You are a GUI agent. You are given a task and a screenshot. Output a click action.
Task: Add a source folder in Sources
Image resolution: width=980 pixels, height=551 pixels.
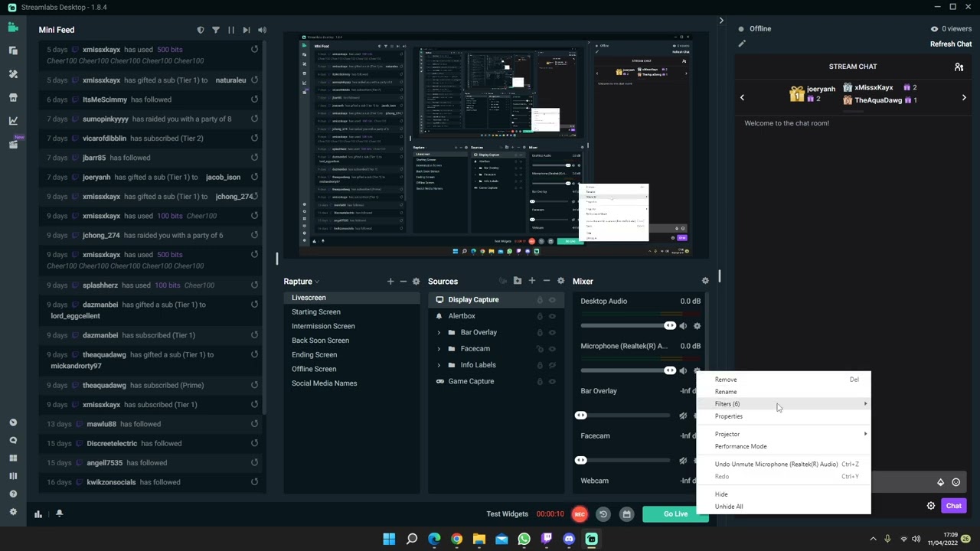tap(518, 282)
